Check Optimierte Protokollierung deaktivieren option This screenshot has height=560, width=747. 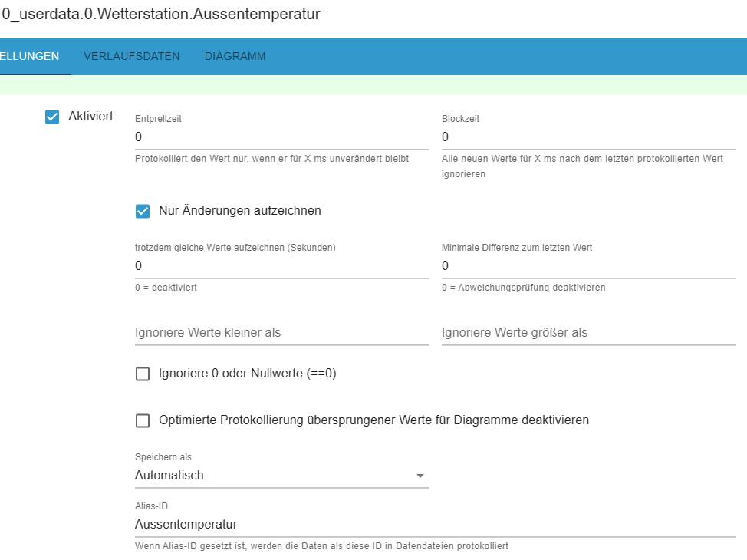[143, 420]
